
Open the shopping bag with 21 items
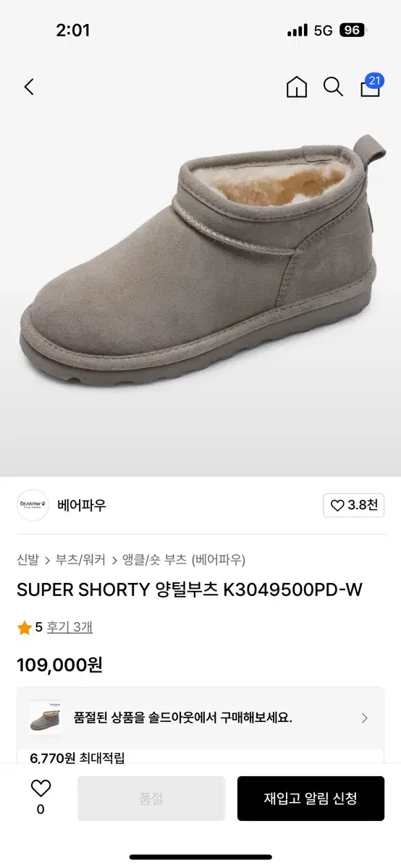point(371,85)
